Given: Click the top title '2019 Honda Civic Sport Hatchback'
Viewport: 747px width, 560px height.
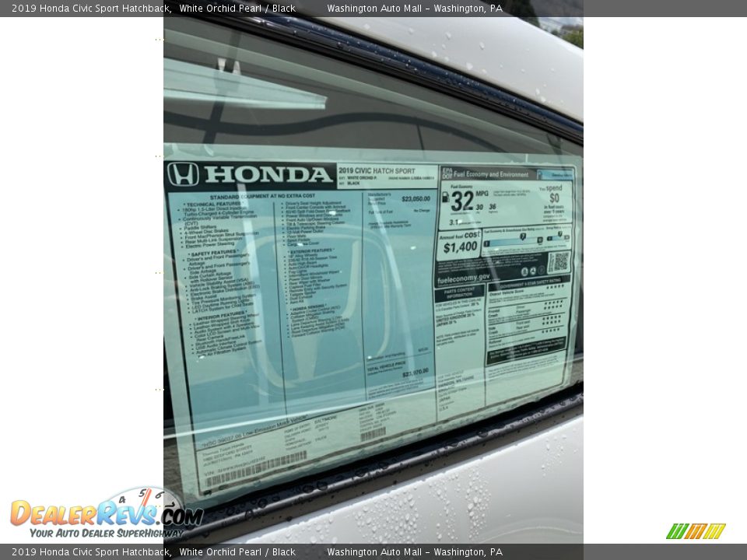Looking at the screenshot, I should [91, 9].
